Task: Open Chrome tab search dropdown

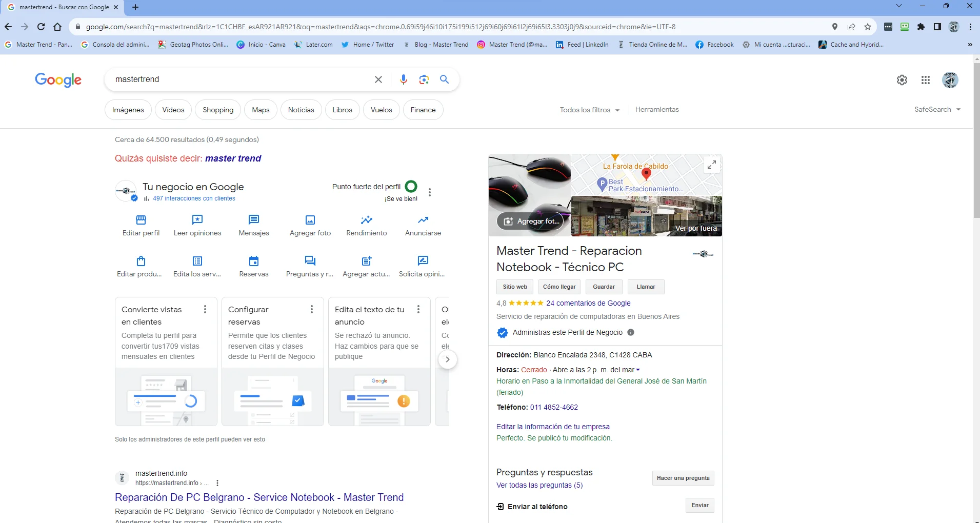Action: (x=899, y=6)
